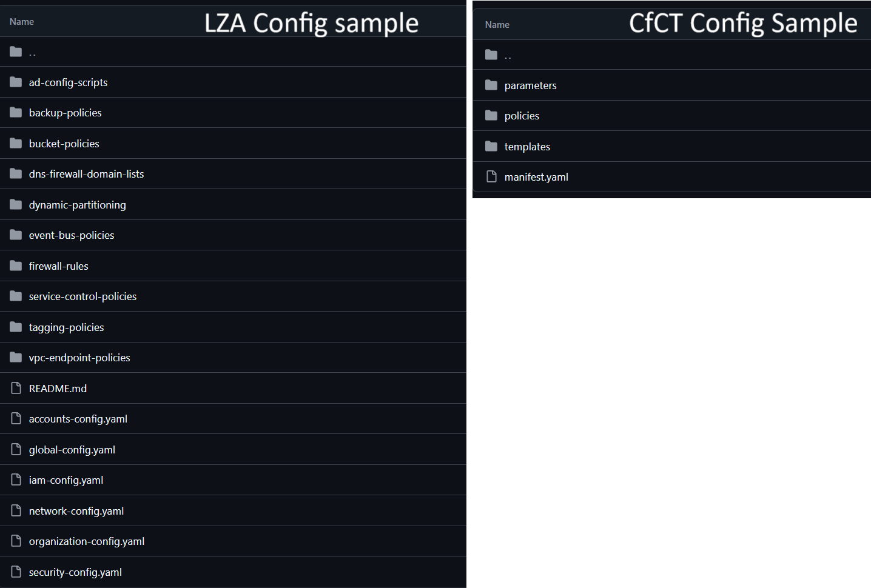Image resolution: width=871 pixels, height=588 pixels.
Task: Click the folder icon next to backup-policies
Action: [16, 112]
